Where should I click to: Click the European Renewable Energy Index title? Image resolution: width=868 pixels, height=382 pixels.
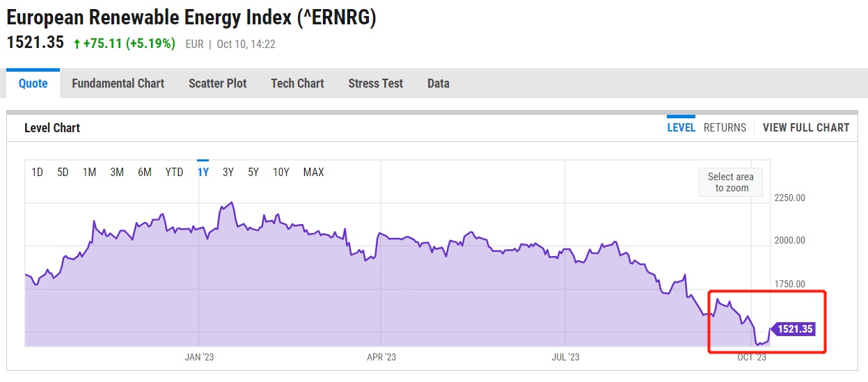tap(191, 17)
